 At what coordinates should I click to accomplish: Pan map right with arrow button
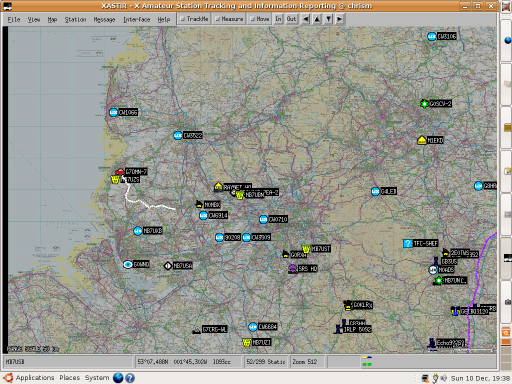(x=340, y=19)
